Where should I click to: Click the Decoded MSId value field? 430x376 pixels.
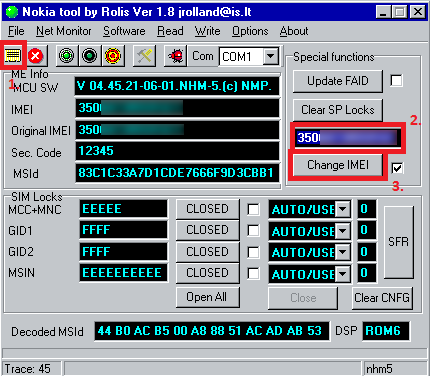point(212,331)
